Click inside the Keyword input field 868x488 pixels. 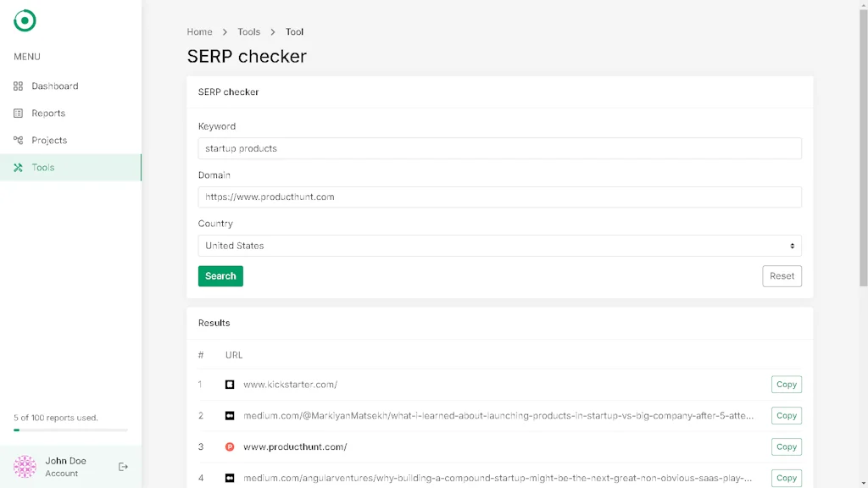pos(499,147)
